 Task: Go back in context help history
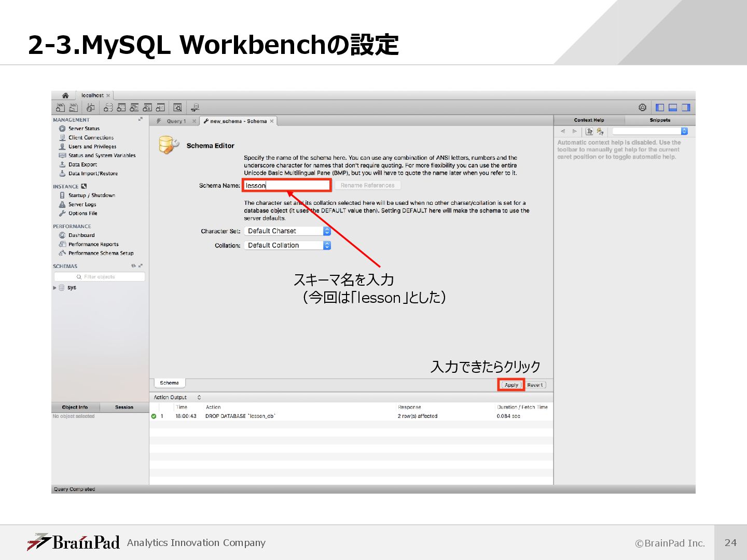[x=563, y=131]
